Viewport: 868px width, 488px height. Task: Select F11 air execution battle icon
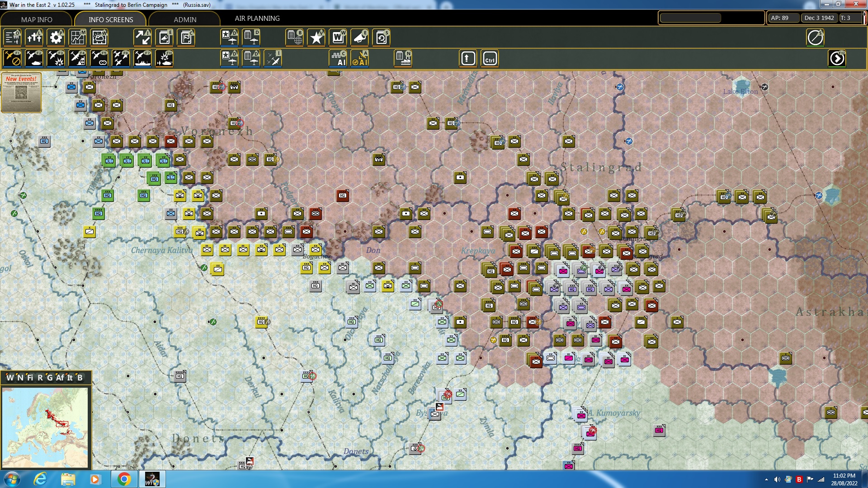pyautogui.click(x=164, y=59)
